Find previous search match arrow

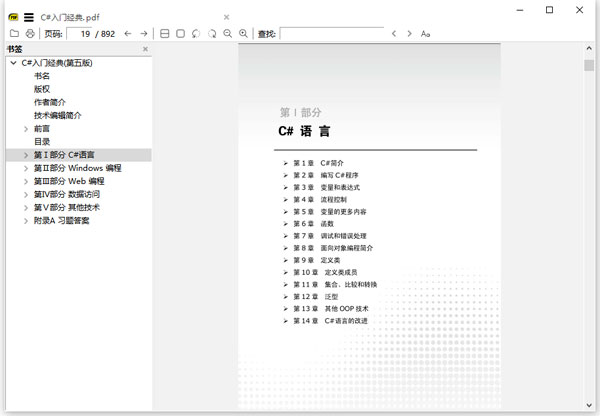coord(394,34)
